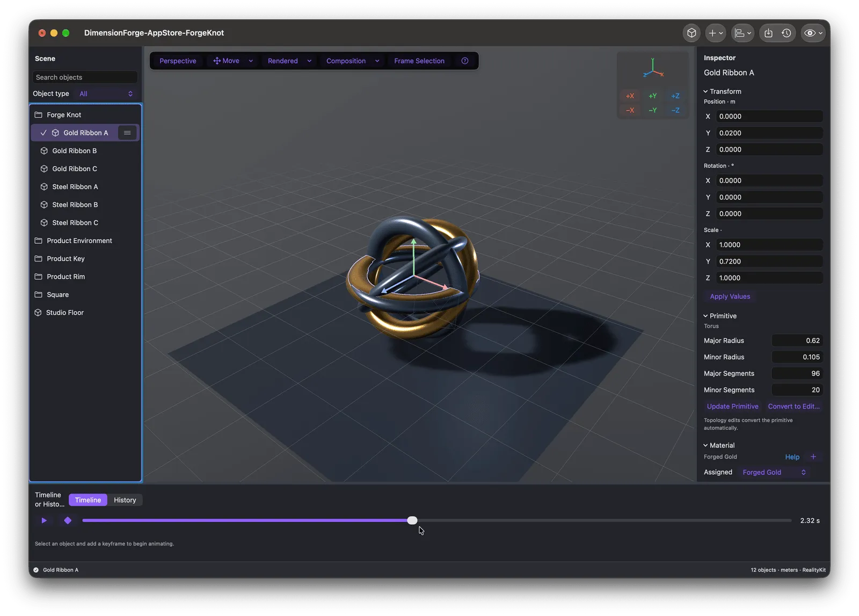Snap view to +X axis

point(630,96)
